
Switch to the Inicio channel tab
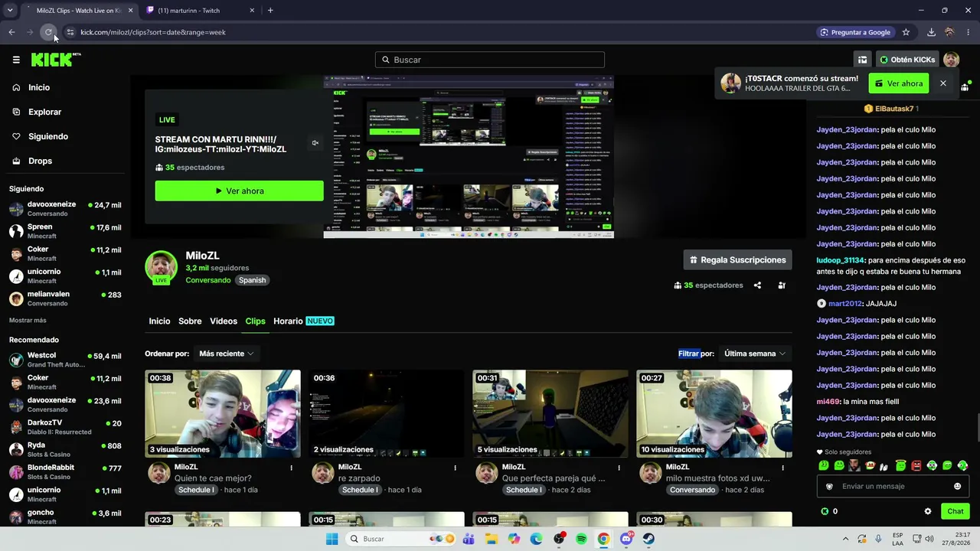[x=159, y=321]
